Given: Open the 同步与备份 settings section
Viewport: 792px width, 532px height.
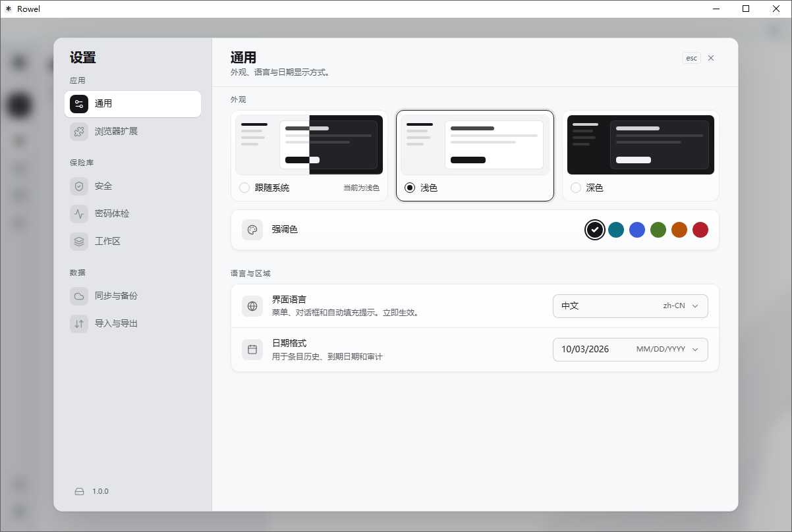Looking at the screenshot, I should pyautogui.click(x=132, y=296).
